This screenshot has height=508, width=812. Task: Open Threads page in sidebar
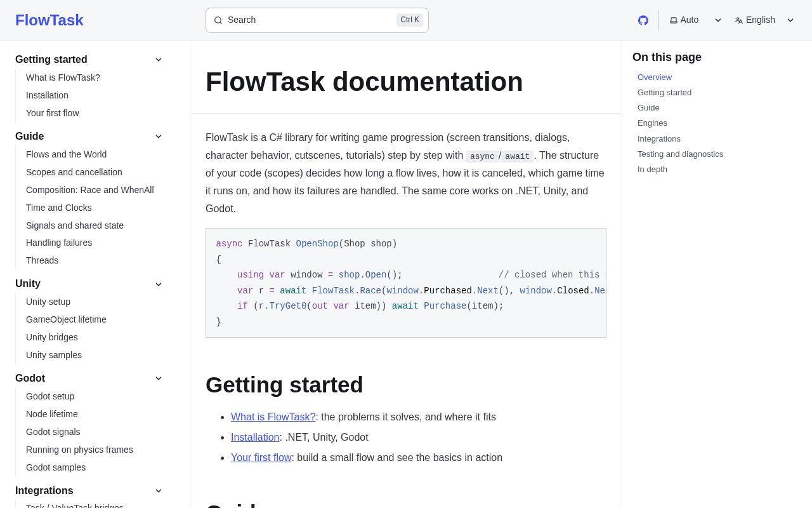pos(43,260)
